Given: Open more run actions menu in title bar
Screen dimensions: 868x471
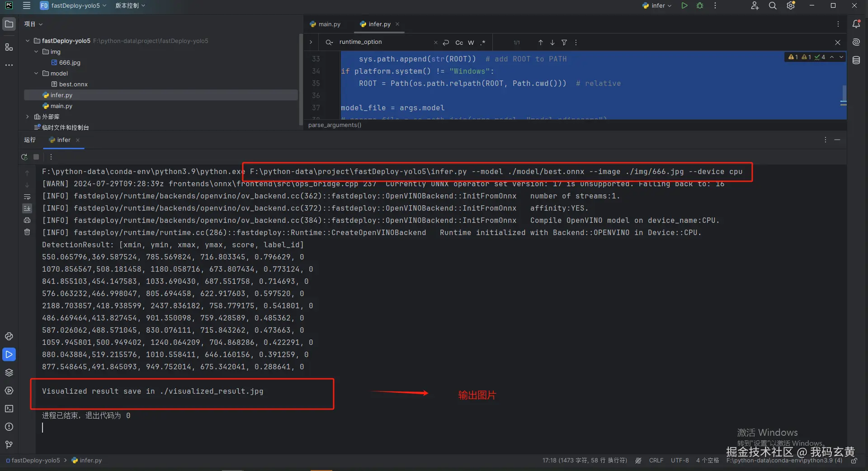Looking at the screenshot, I should (715, 5).
